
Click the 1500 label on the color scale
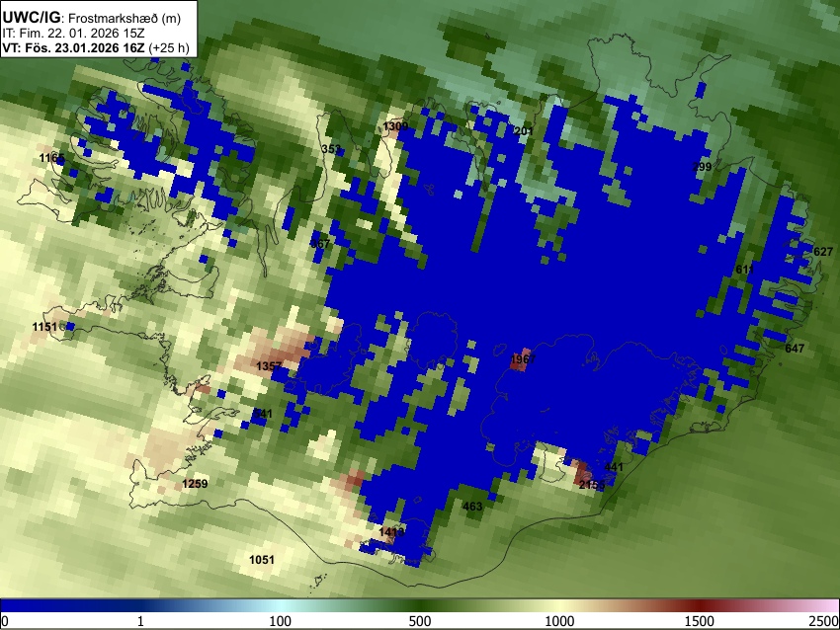[x=700, y=621]
